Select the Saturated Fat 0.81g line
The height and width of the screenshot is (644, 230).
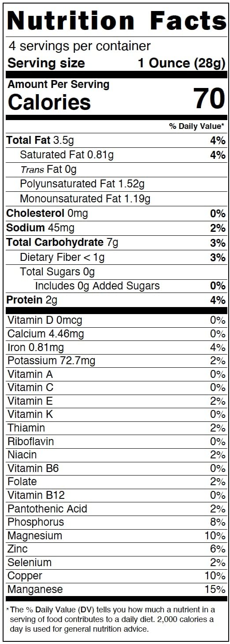click(123, 155)
